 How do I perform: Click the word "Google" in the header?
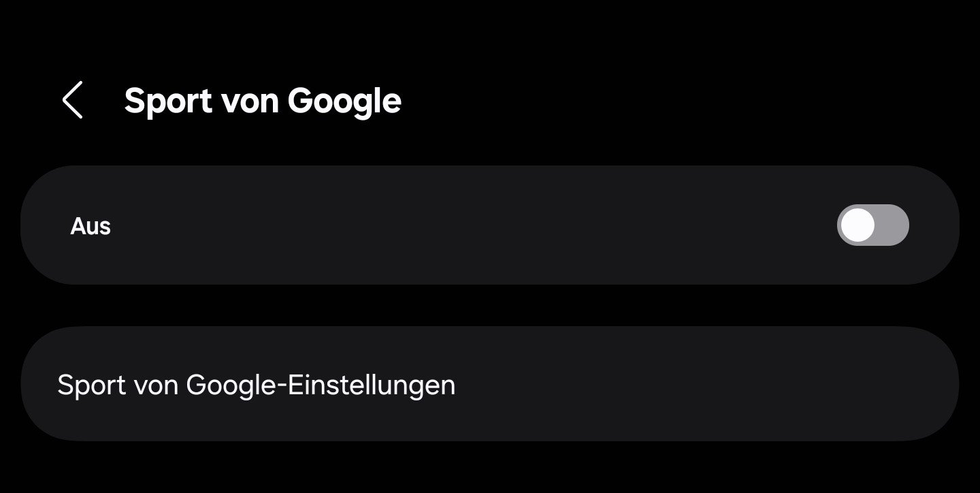pos(344,101)
